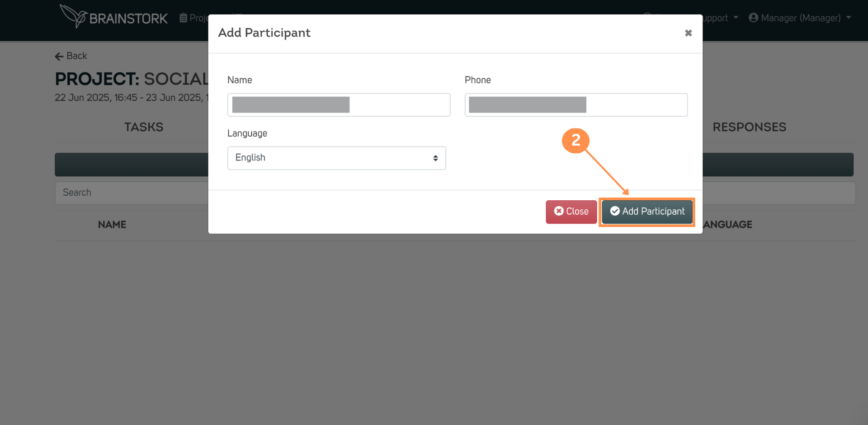This screenshot has width=868, height=425.
Task: Focus the Name input field
Action: (339, 105)
